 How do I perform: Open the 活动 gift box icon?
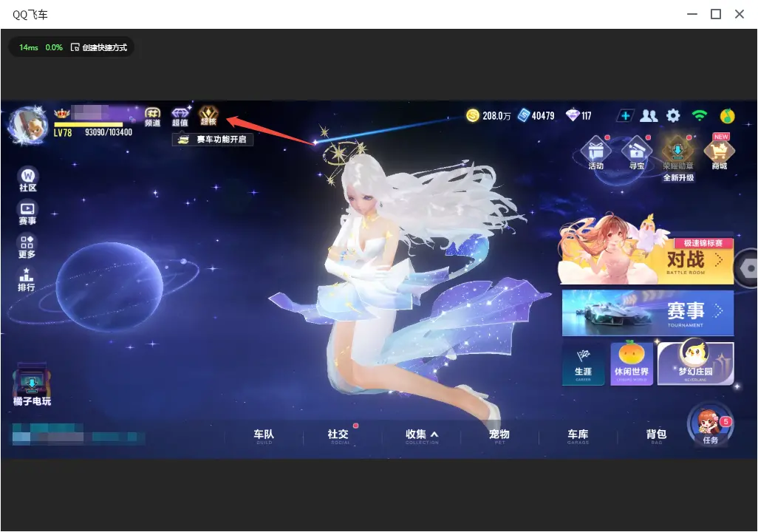pos(595,153)
